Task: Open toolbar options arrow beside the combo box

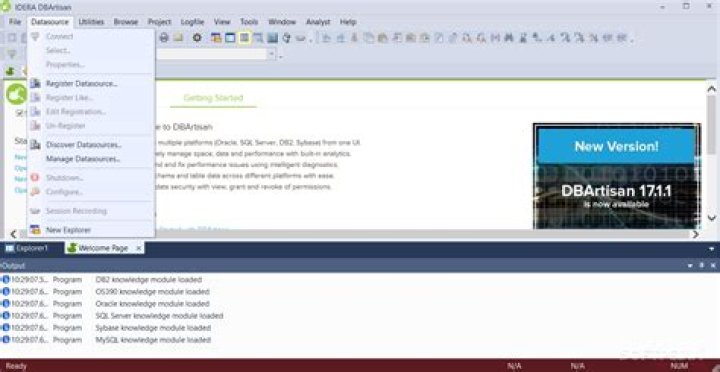Action: [x=281, y=56]
